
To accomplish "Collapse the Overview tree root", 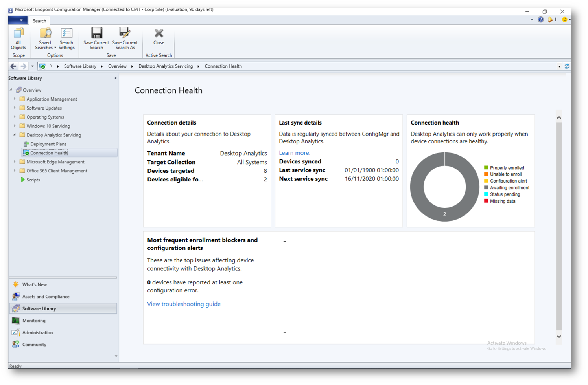I will (11, 90).
